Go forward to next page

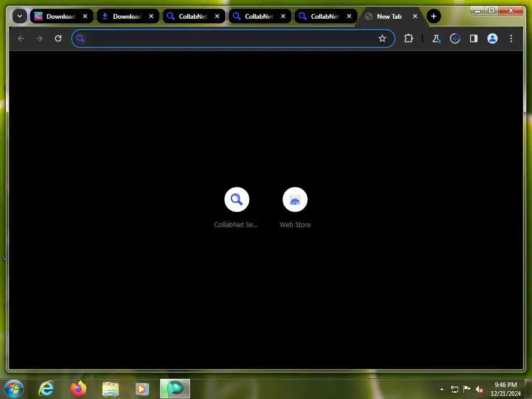[x=39, y=38]
